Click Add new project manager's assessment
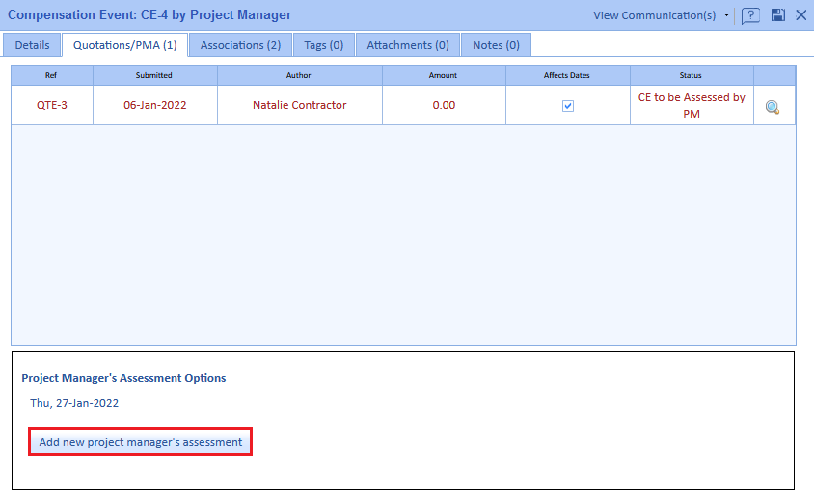Screen dimensions: 814x504 coord(141,442)
